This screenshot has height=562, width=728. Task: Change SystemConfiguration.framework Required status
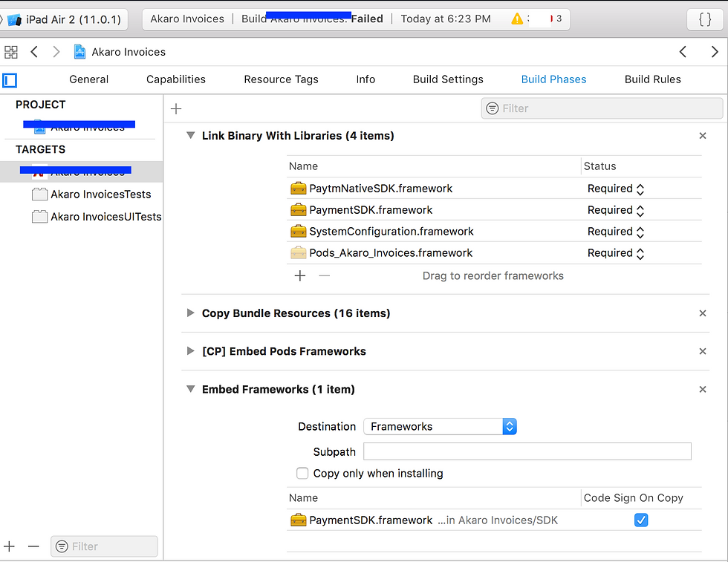point(616,232)
